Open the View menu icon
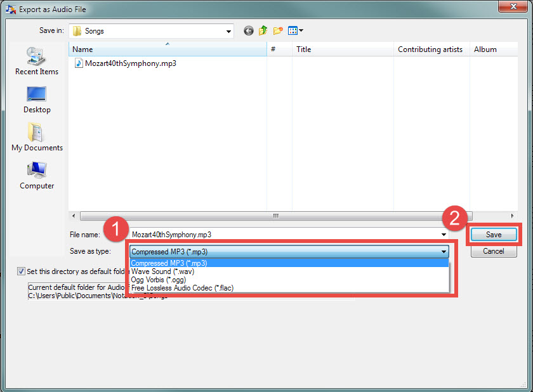533x392 pixels. coord(295,30)
